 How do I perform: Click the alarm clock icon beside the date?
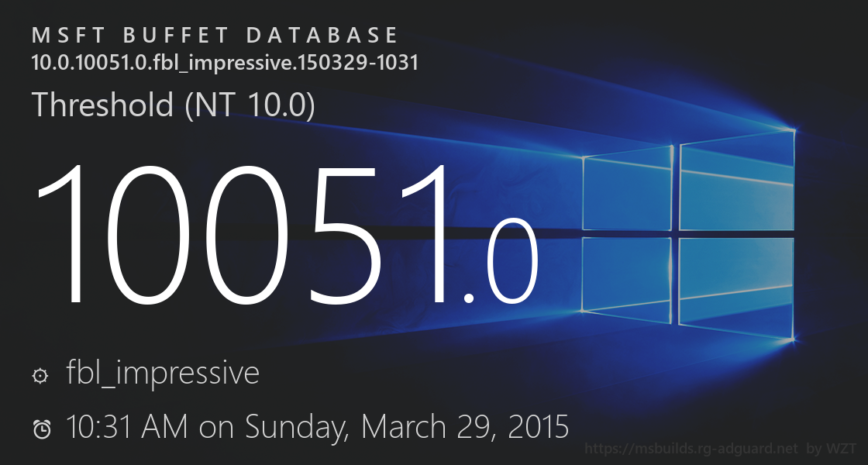point(42,429)
